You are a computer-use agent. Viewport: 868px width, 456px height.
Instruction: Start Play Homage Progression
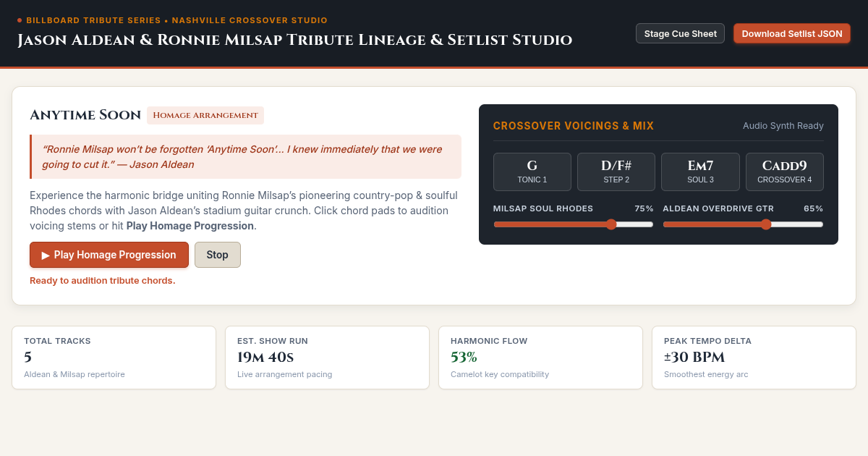[109, 255]
